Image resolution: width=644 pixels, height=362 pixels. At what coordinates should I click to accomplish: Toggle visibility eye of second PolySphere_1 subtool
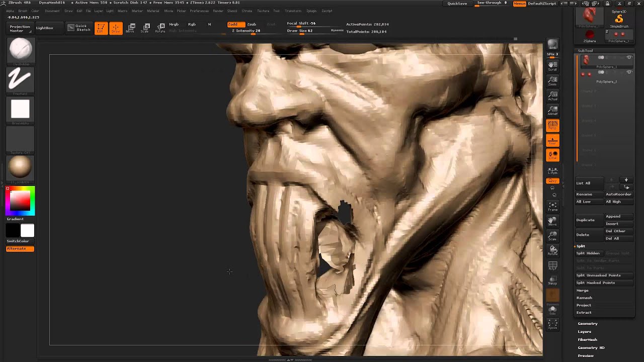629,72
